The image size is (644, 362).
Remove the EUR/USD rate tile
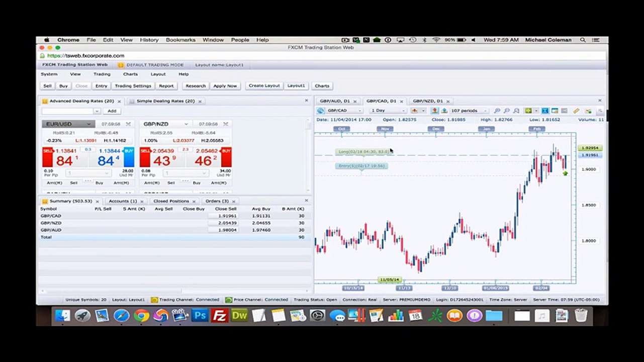(x=128, y=124)
